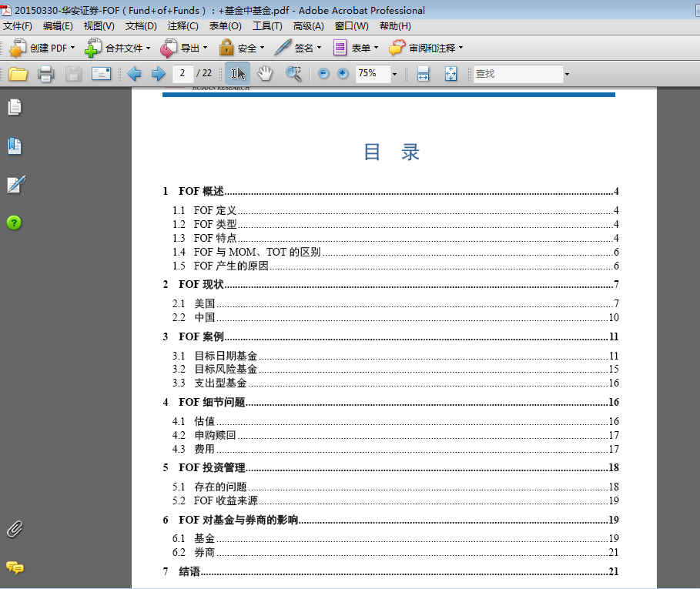
Task: Open the Signatures panel in the sidebar
Action: 16,184
